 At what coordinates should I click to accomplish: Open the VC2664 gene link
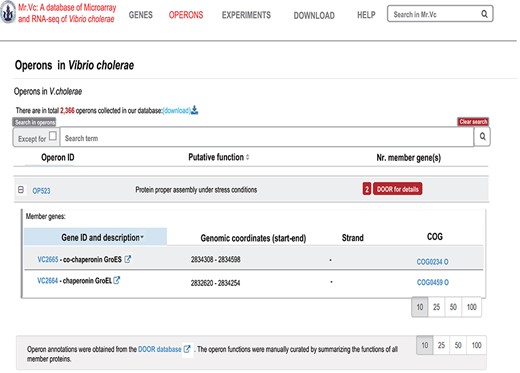48,281
